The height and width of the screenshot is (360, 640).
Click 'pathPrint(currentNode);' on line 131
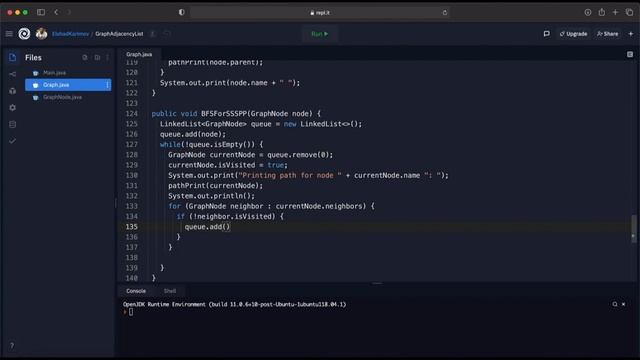coord(216,186)
